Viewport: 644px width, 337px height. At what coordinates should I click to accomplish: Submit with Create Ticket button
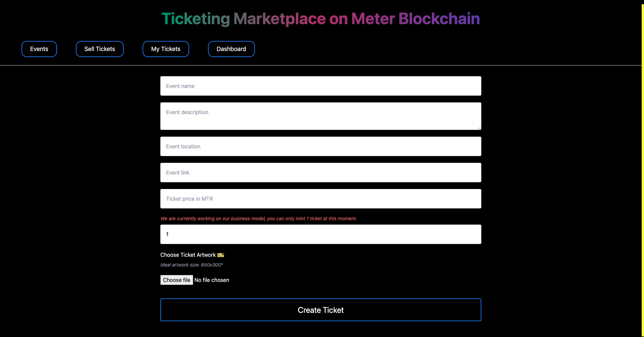point(321,310)
